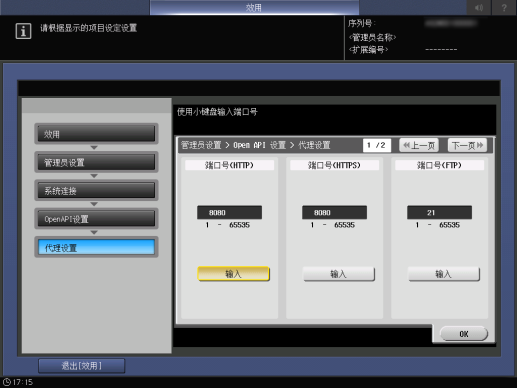The height and width of the screenshot is (388, 517).
Task: Click 输入 button under 端口号(HTTP)
Action: point(233,274)
